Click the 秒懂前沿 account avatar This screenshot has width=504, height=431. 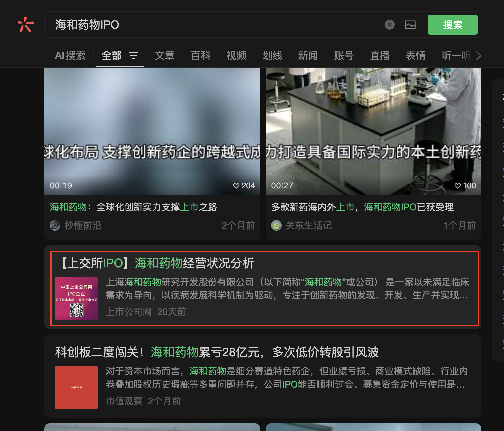pos(55,225)
